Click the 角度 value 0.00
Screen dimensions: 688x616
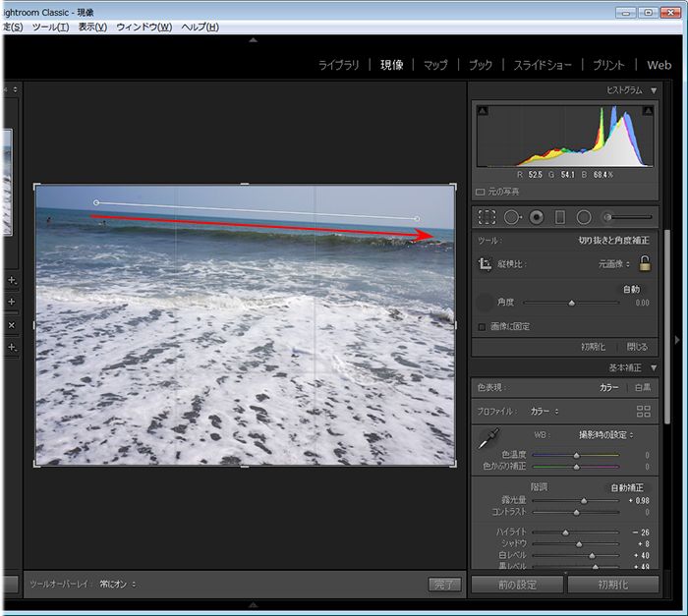click(643, 303)
